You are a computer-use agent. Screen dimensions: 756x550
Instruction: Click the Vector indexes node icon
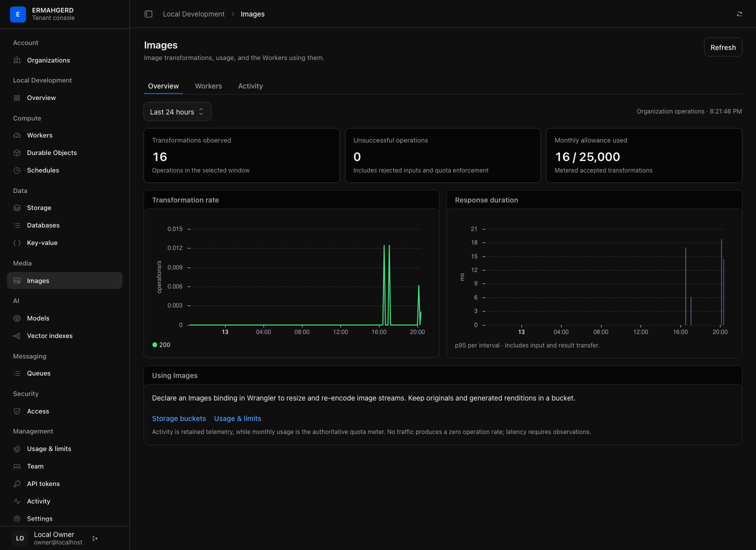pyautogui.click(x=17, y=336)
